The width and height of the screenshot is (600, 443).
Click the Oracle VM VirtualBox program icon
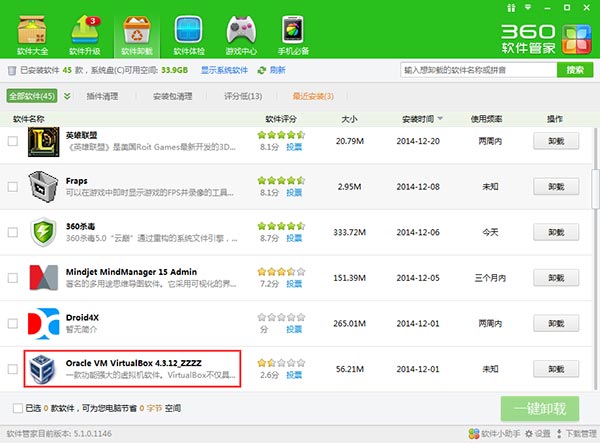(45, 369)
